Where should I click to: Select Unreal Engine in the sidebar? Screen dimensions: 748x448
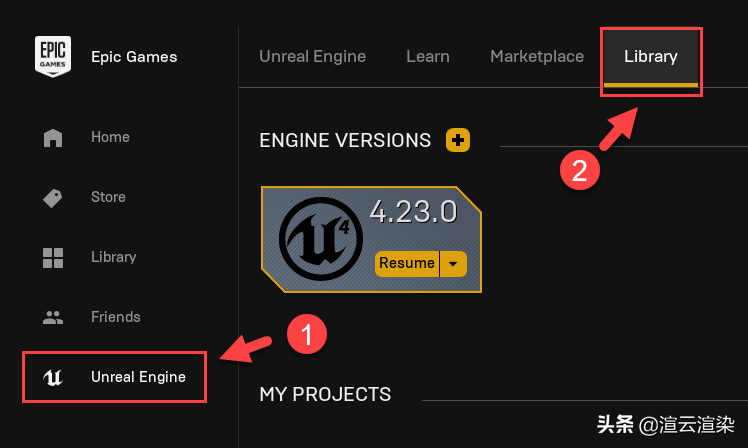click(138, 378)
